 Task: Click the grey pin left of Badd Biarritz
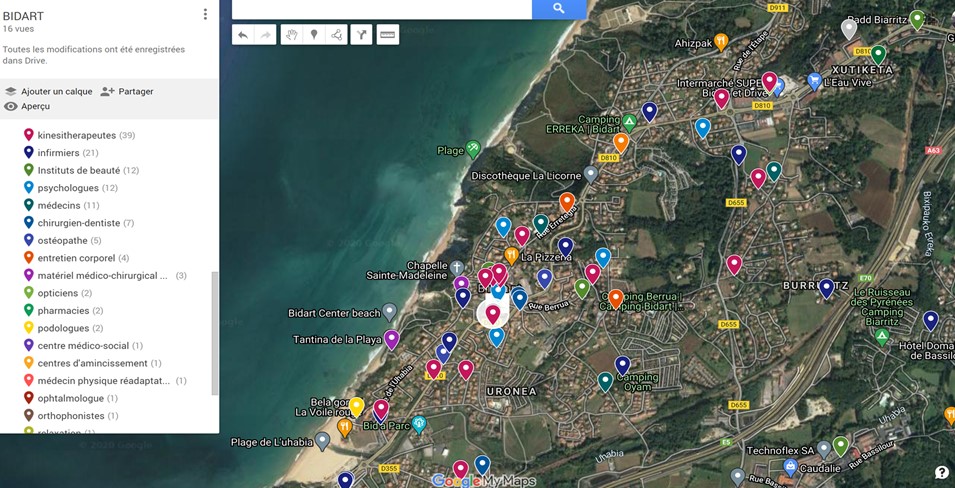point(848,29)
